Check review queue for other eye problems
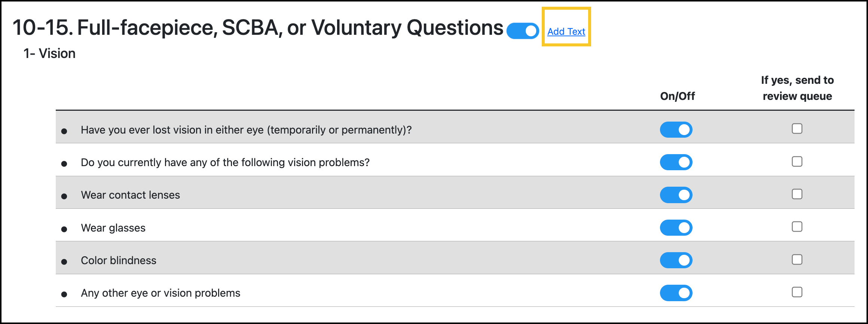The image size is (868, 324). (797, 292)
